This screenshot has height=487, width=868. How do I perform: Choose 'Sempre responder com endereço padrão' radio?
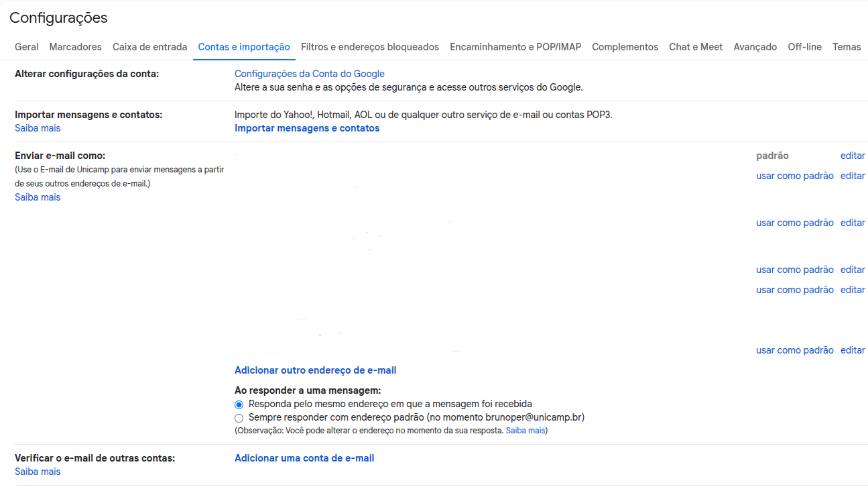click(x=239, y=418)
